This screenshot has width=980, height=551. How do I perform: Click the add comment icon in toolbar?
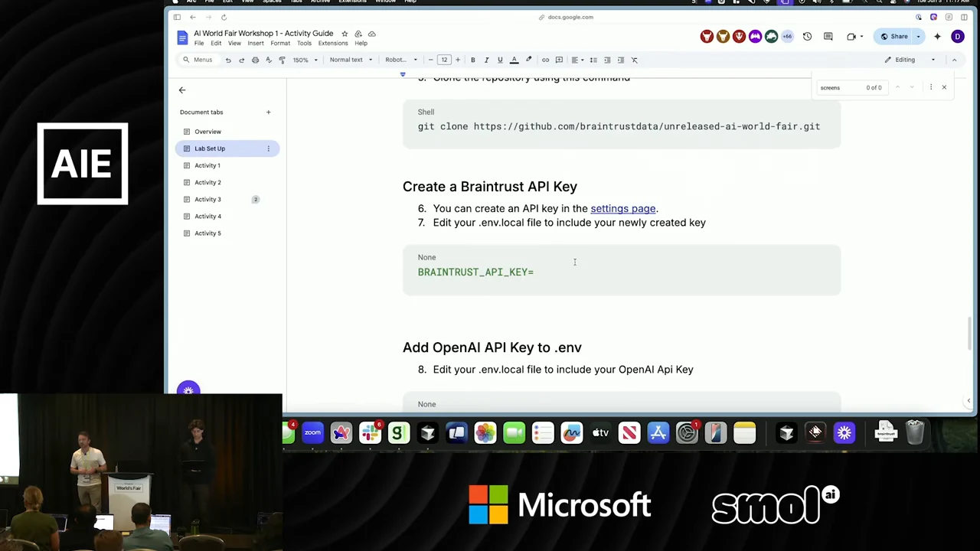(x=559, y=60)
